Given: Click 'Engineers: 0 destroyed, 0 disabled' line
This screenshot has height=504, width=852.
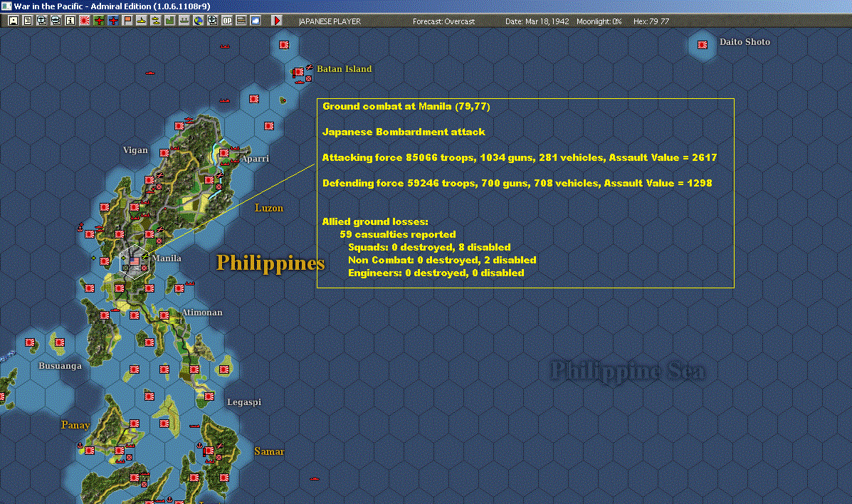Looking at the screenshot, I should (436, 273).
